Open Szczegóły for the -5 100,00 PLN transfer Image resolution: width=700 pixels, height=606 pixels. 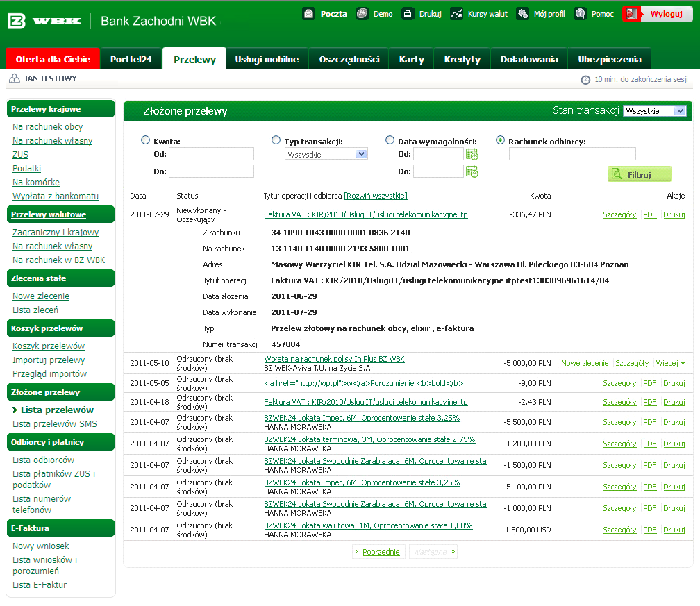[x=619, y=487]
